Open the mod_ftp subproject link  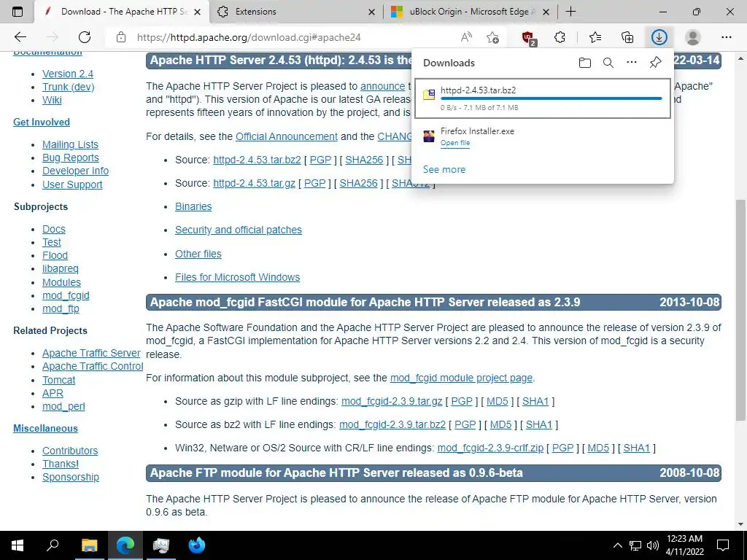[61, 308]
